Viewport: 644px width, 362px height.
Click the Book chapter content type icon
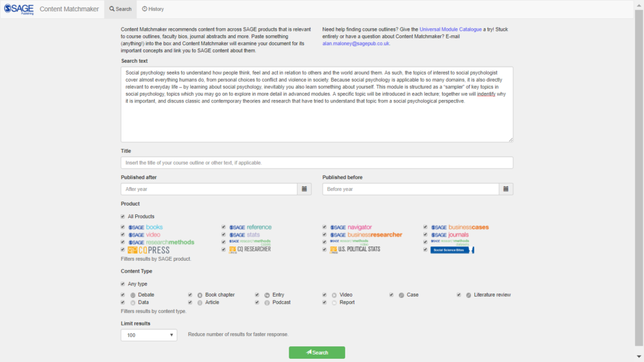click(x=199, y=295)
